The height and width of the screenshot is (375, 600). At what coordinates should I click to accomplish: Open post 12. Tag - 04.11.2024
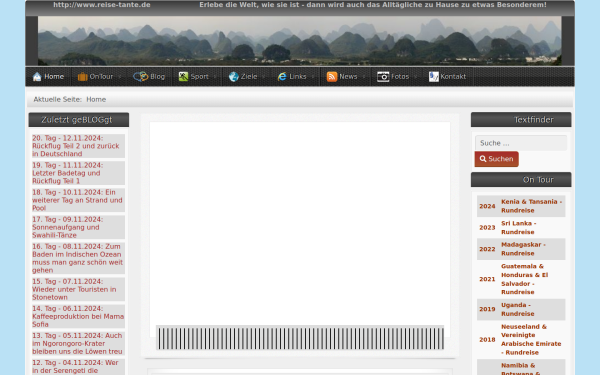click(x=78, y=367)
